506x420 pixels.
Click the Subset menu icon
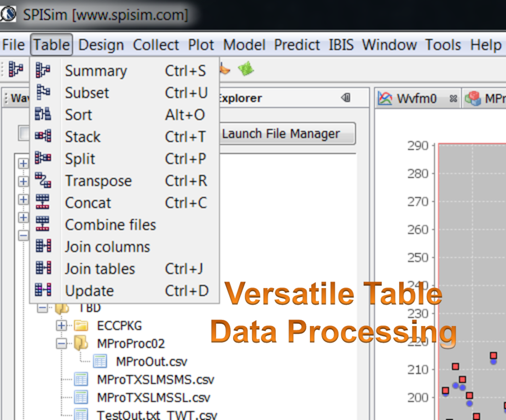[x=43, y=92]
